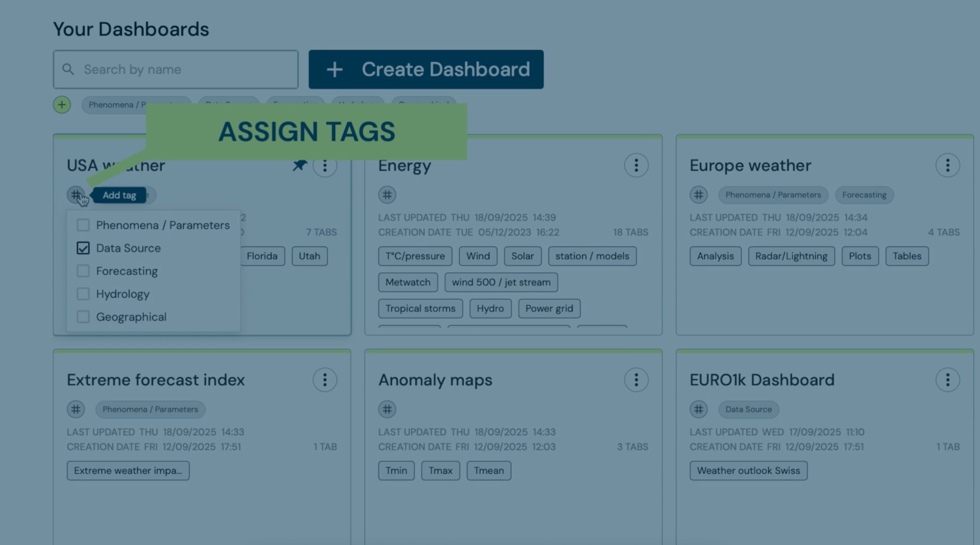The width and height of the screenshot is (980, 545).
Task: Click the tag icon on Extreme forecast index
Action: 76,409
